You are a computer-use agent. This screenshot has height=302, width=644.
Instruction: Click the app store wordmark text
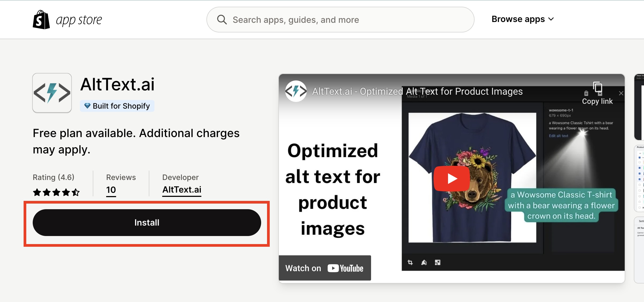coord(79,20)
